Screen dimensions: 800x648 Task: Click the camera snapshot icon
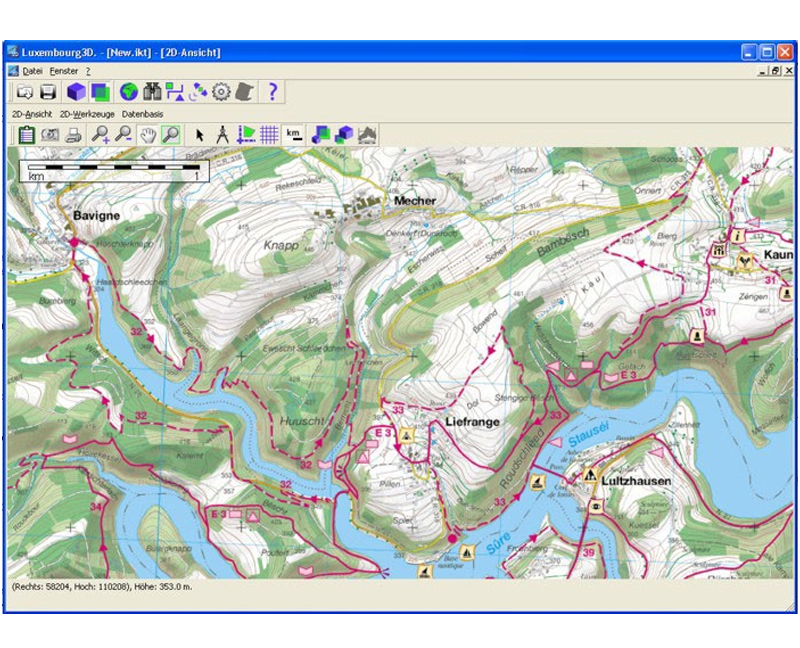[x=49, y=134]
